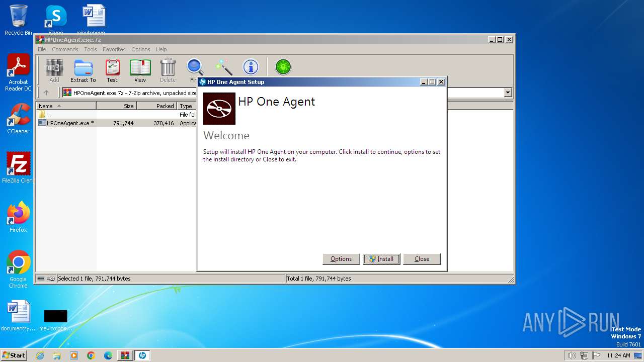644x362 pixels.
Task: Select the parent folder '..' row
Action: pos(117,115)
